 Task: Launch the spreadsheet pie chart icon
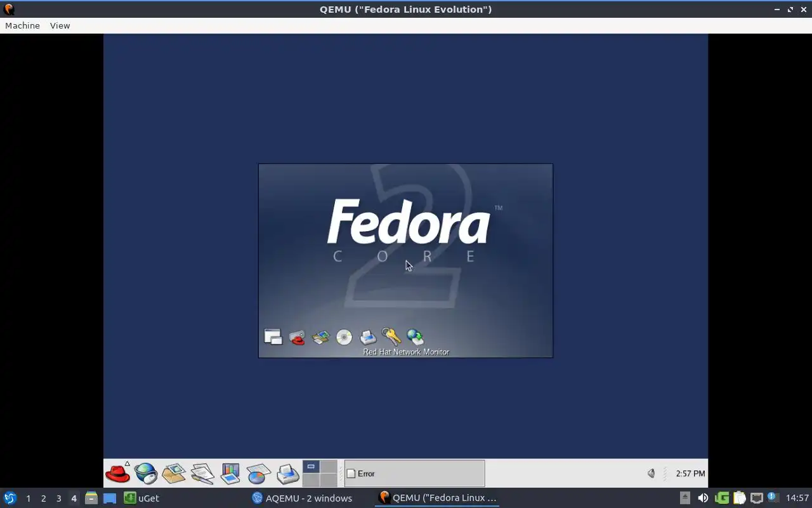click(x=259, y=474)
